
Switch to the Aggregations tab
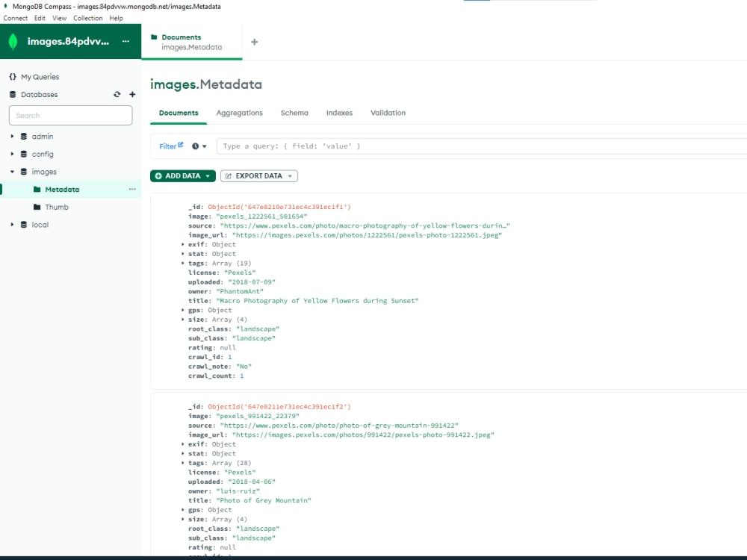pos(240,113)
